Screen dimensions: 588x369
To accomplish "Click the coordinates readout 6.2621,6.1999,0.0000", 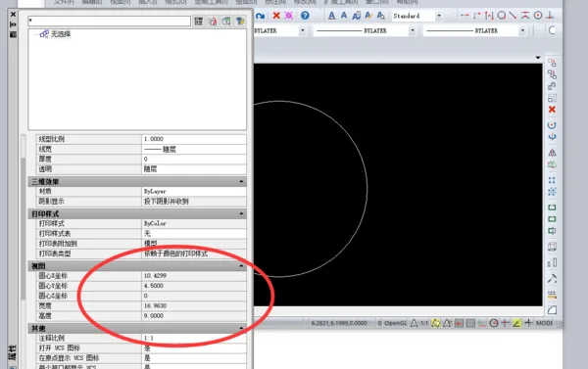I will point(339,323).
